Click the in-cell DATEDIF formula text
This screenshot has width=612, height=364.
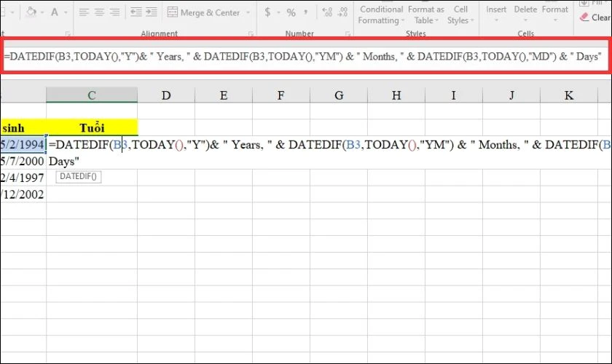coord(329,145)
